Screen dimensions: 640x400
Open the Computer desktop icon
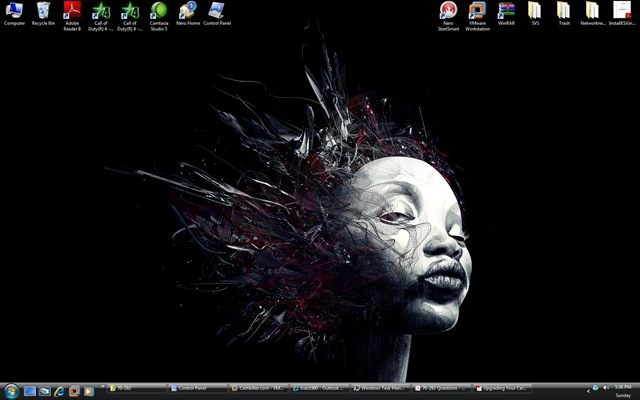(x=14, y=13)
